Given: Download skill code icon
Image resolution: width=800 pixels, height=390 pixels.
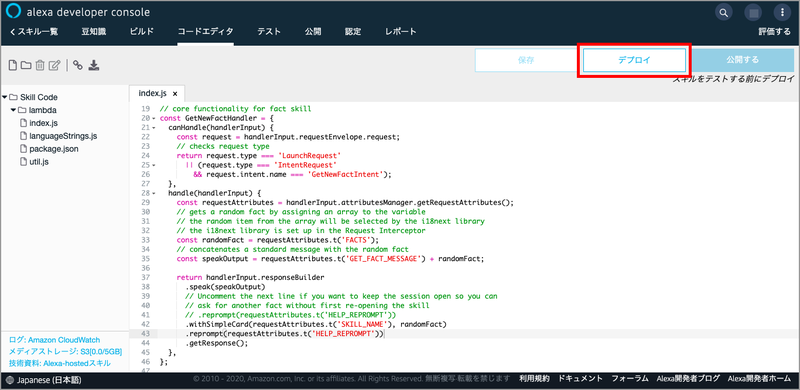Looking at the screenshot, I should click(94, 65).
